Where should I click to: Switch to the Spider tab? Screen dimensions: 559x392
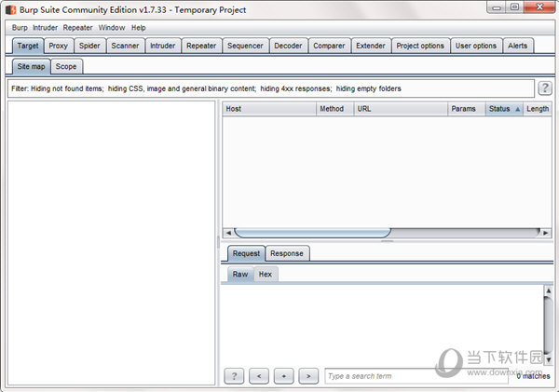coord(89,46)
